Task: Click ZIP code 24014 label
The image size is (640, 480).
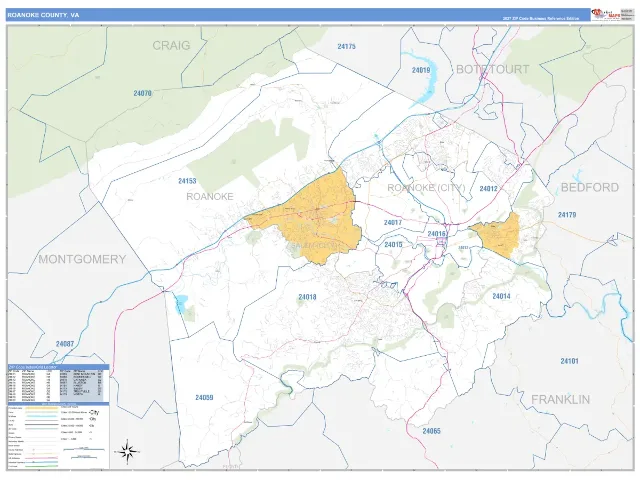Action: (x=501, y=296)
